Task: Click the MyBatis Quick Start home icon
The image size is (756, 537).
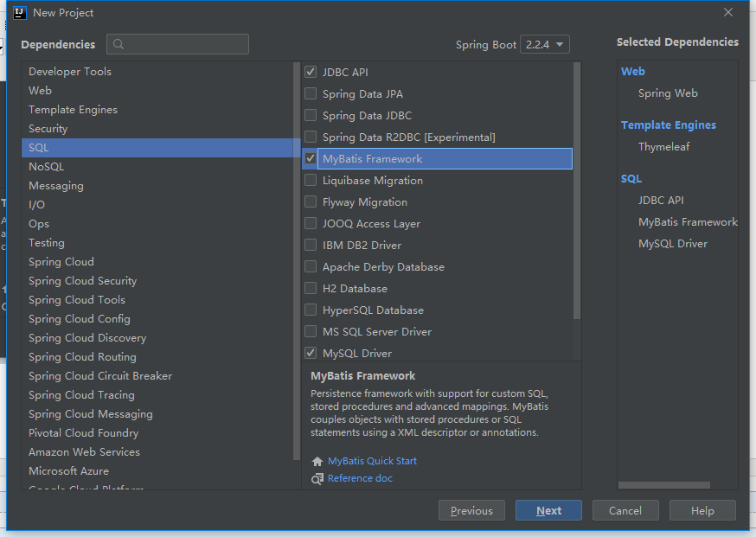Action: tap(317, 462)
